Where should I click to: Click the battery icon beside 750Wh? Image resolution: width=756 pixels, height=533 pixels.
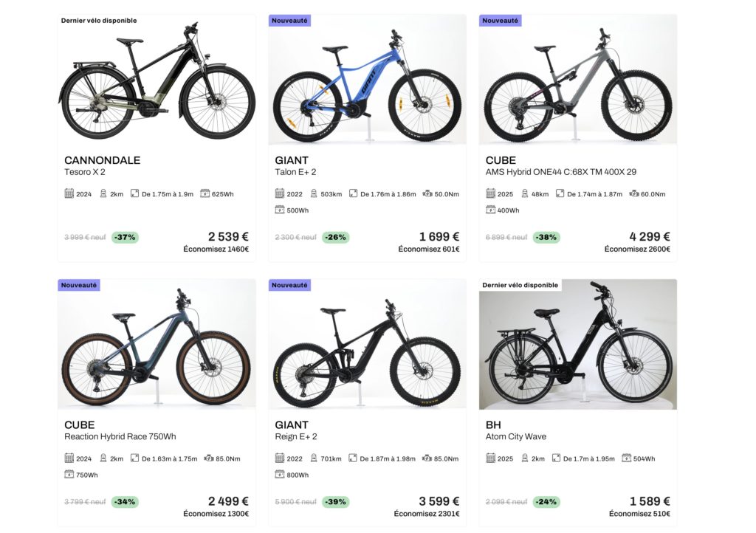pyautogui.click(x=69, y=474)
